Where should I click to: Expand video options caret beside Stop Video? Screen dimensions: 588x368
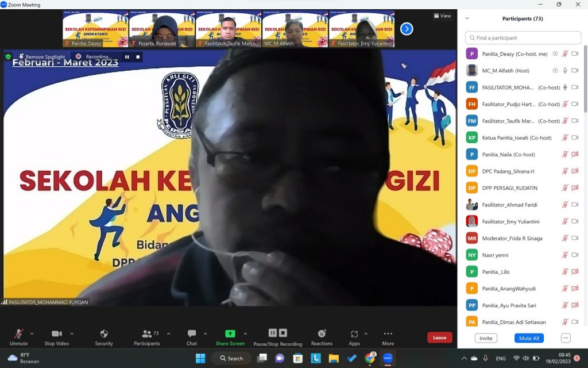tap(72, 333)
